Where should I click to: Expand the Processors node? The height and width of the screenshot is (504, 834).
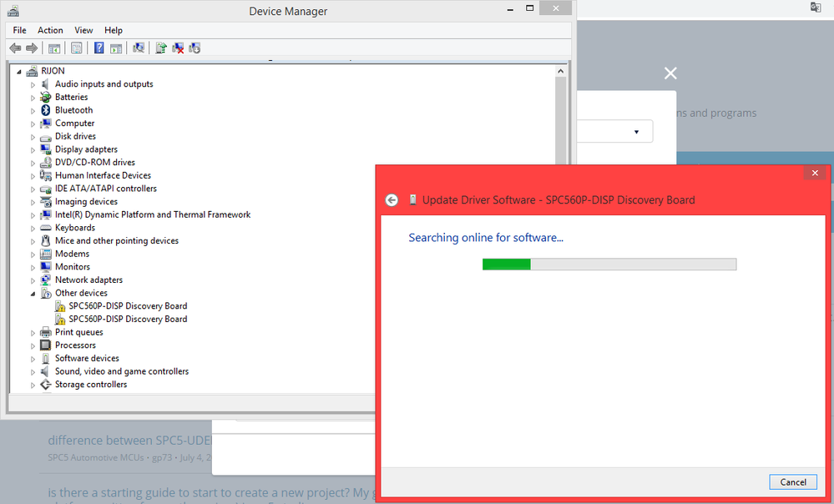pyautogui.click(x=33, y=346)
